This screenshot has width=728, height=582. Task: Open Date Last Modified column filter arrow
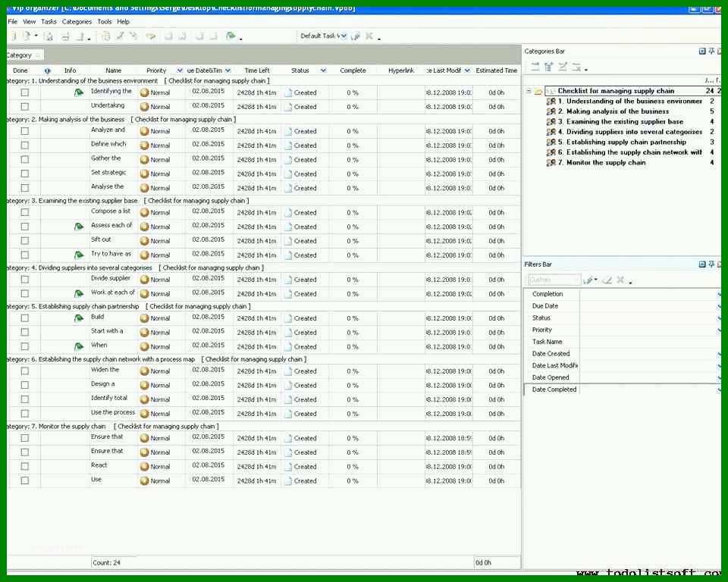467,70
